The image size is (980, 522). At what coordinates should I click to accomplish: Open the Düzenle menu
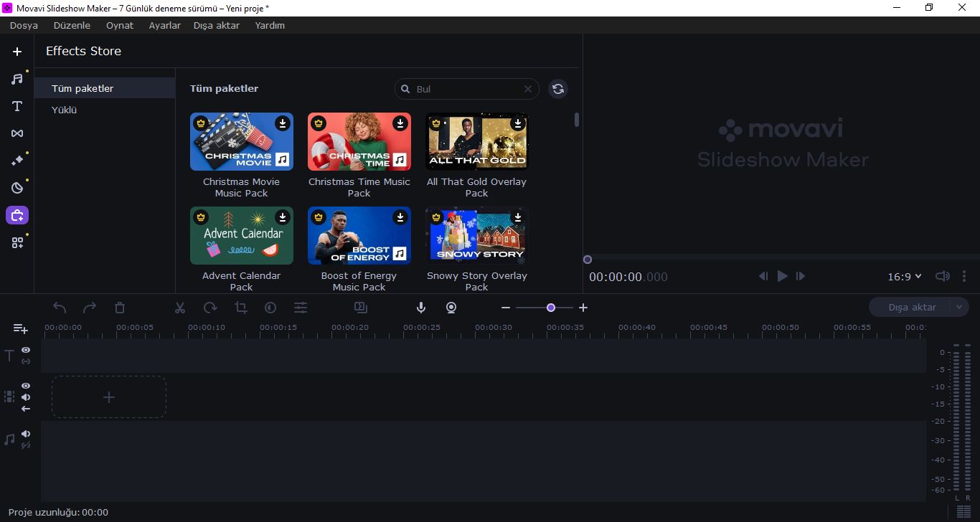tap(72, 25)
